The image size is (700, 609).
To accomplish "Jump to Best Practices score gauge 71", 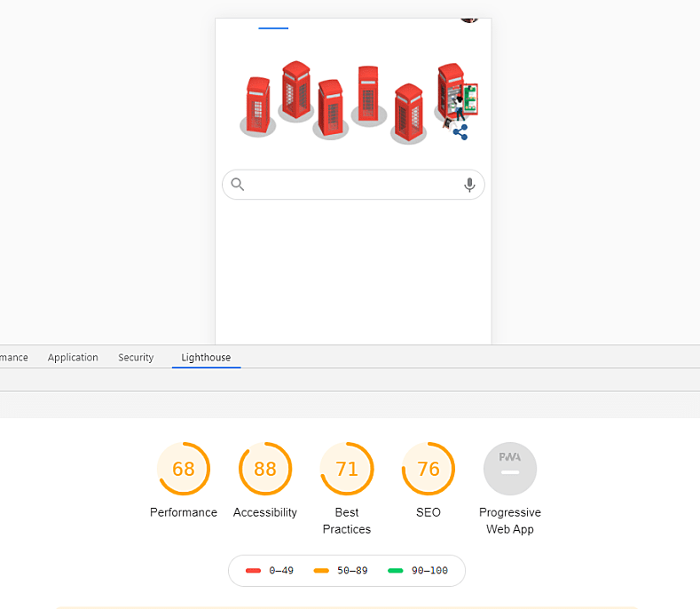I will click(x=347, y=469).
